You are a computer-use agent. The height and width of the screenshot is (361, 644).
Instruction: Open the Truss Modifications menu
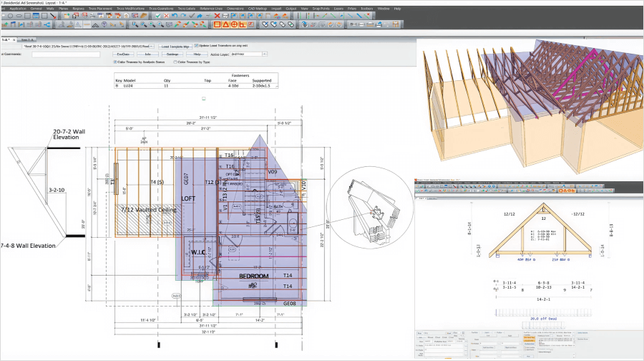click(x=131, y=8)
